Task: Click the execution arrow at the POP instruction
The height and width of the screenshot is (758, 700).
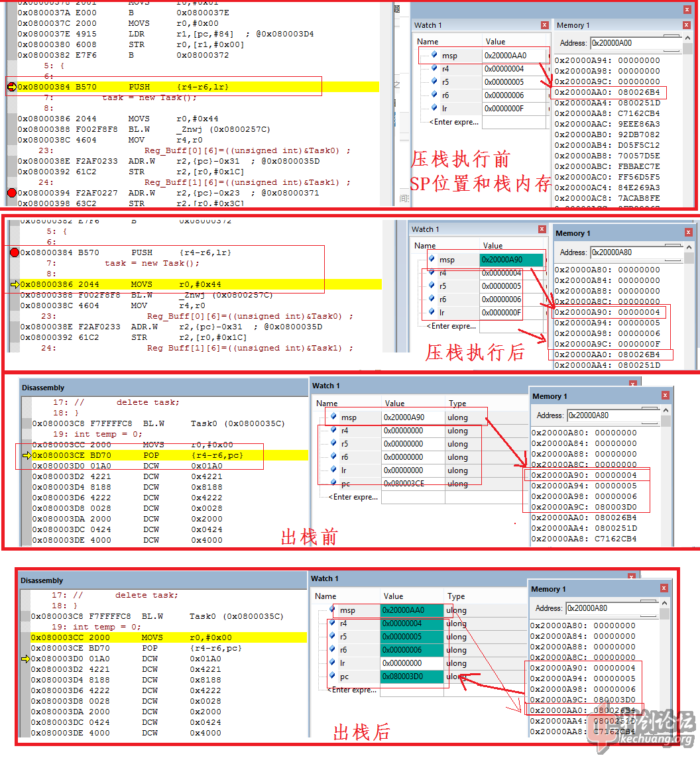Action: pyautogui.click(x=25, y=456)
